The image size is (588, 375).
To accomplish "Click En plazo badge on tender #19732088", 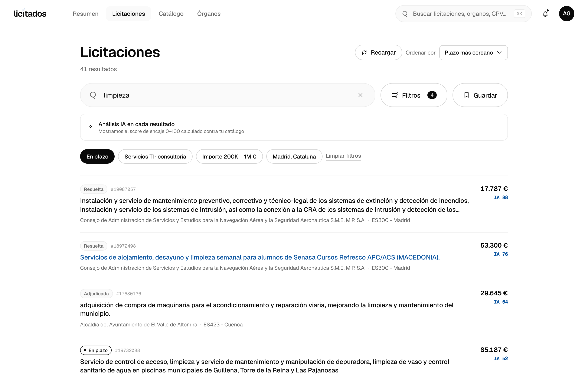I will point(96,350).
